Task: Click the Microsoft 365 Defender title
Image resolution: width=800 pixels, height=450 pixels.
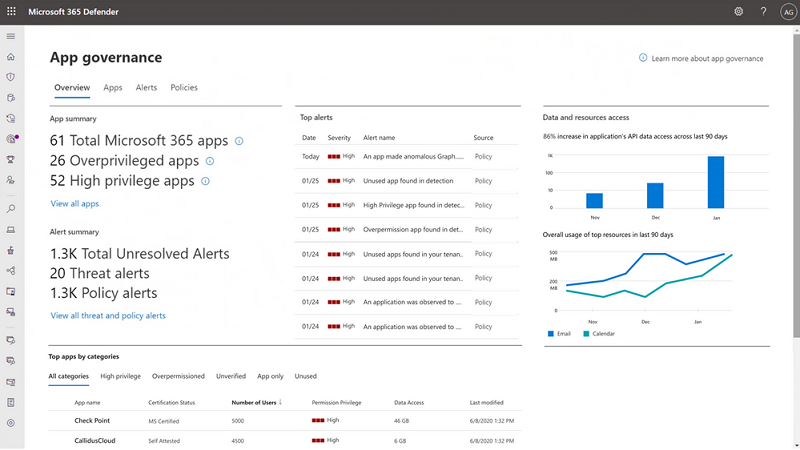Action: [x=73, y=12]
